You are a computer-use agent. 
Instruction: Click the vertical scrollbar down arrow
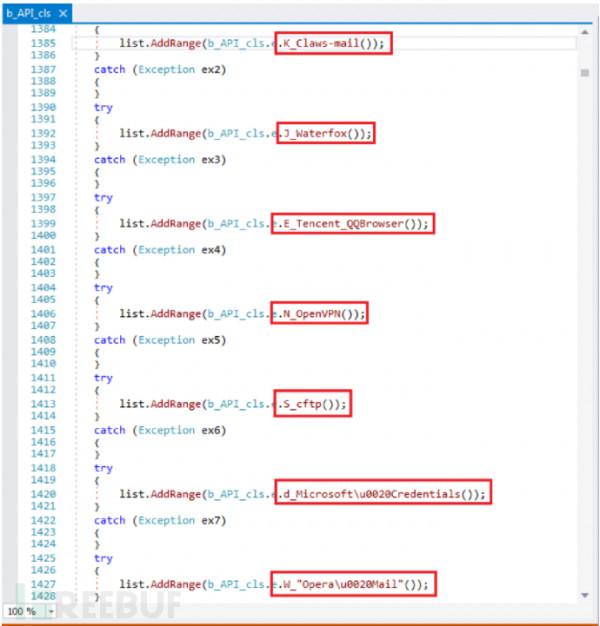click(x=584, y=596)
